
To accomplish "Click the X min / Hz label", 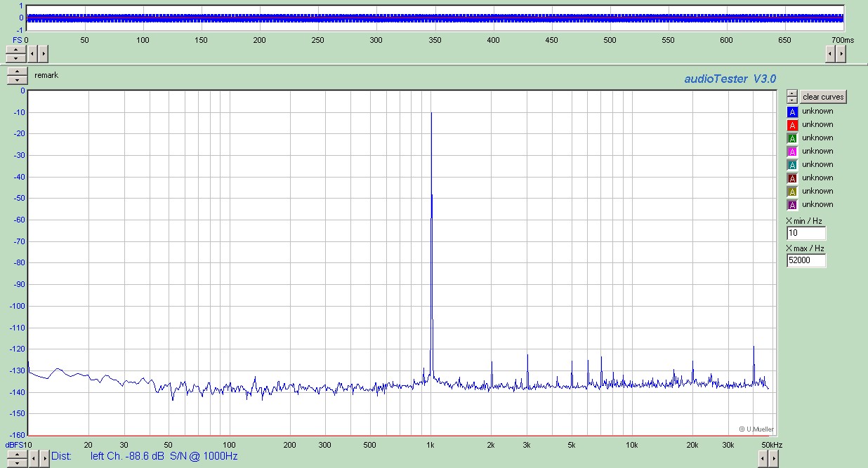I will (x=804, y=221).
